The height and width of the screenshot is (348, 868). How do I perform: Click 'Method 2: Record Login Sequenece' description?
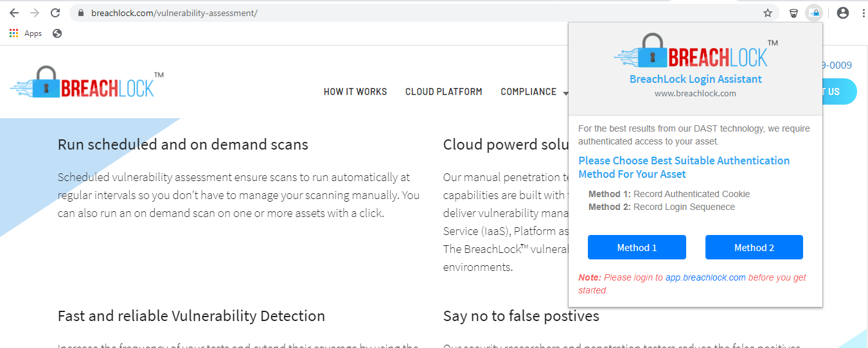662,207
